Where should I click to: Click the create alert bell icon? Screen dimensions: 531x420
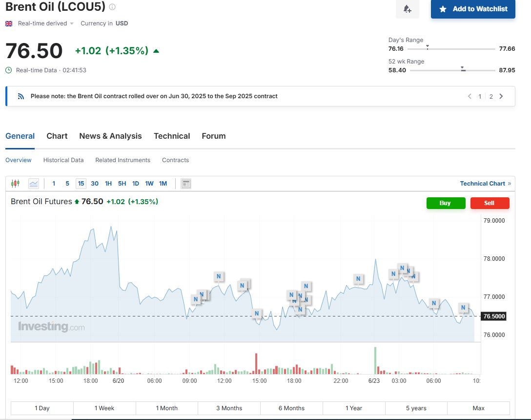tap(407, 9)
